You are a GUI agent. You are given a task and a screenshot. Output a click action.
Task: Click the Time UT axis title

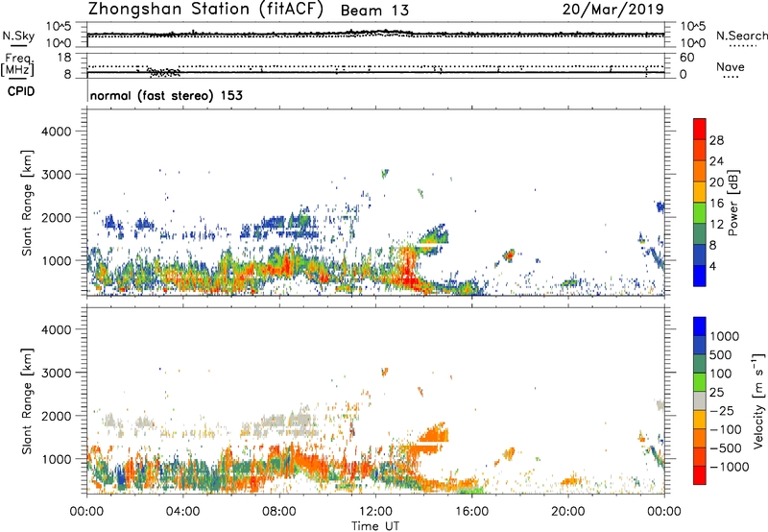click(375, 526)
